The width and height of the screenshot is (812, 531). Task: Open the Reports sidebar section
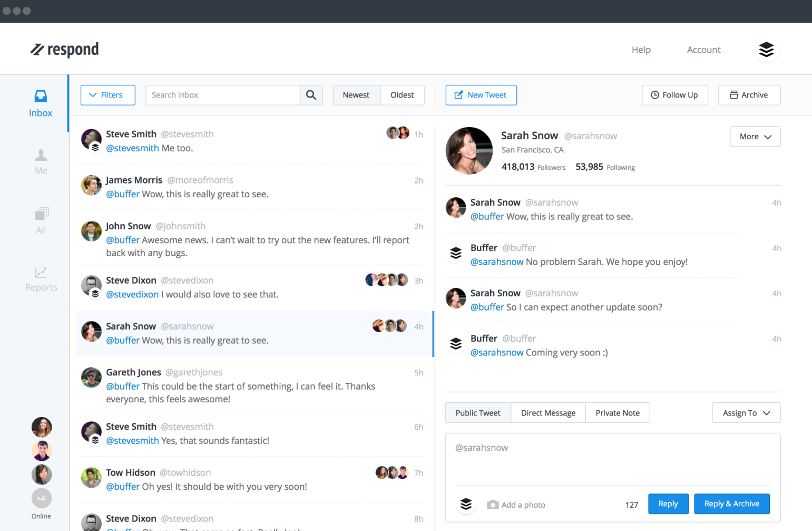(x=41, y=279)
